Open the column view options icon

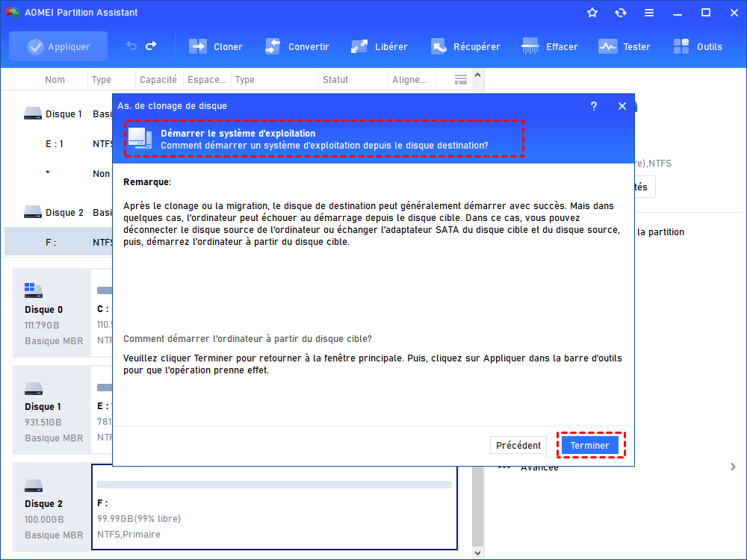[461, 80]
